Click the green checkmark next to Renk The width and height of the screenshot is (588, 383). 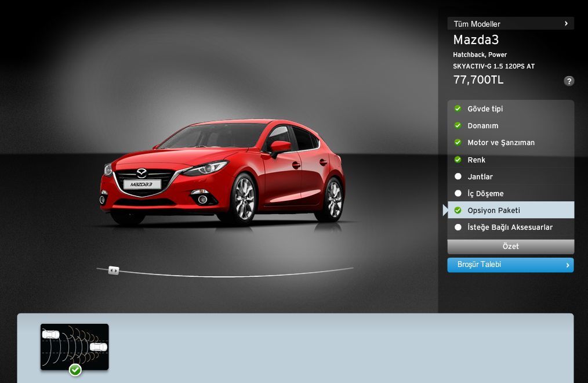(458, 160)
